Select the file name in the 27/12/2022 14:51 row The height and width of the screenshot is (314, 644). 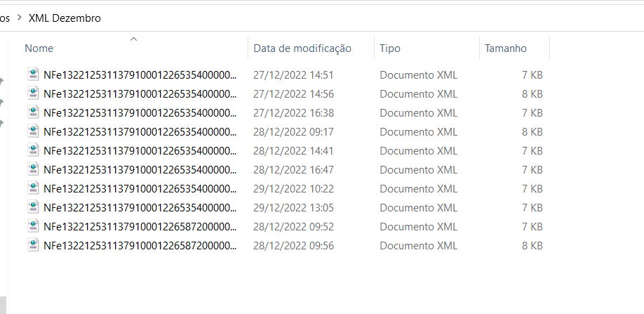[x=140, y=74]
